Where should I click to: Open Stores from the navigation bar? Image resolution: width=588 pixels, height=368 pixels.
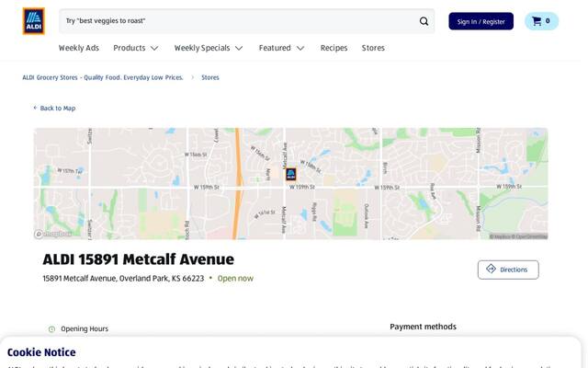point(373,48)
